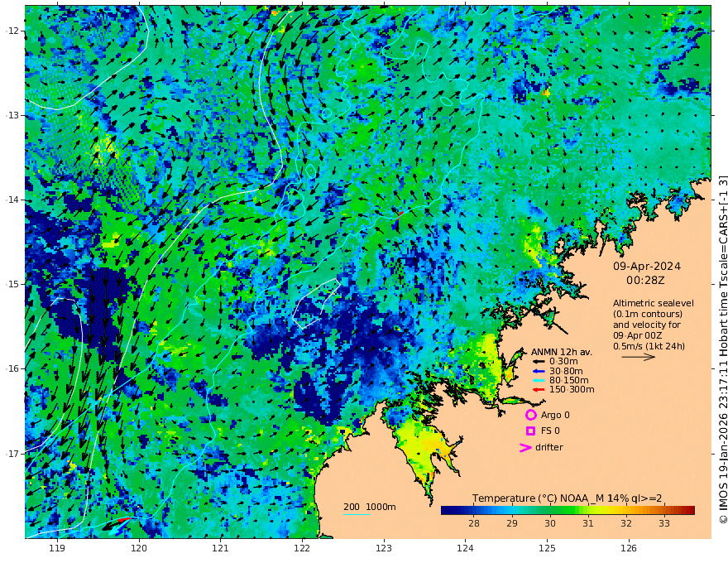The height and width of the screenshot is (563, 728).
Task: Click the dark red end of temperature colorbar
Action: (x=689, y=510)
